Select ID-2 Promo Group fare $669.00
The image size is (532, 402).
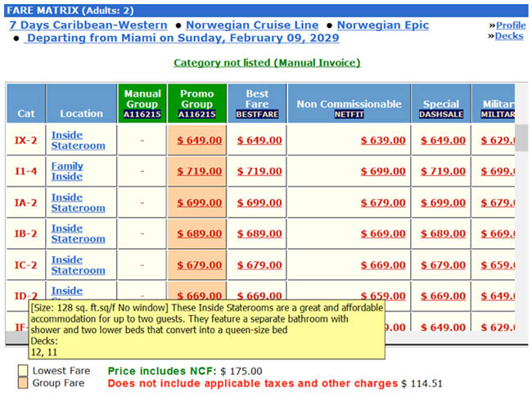coord(199,295)
